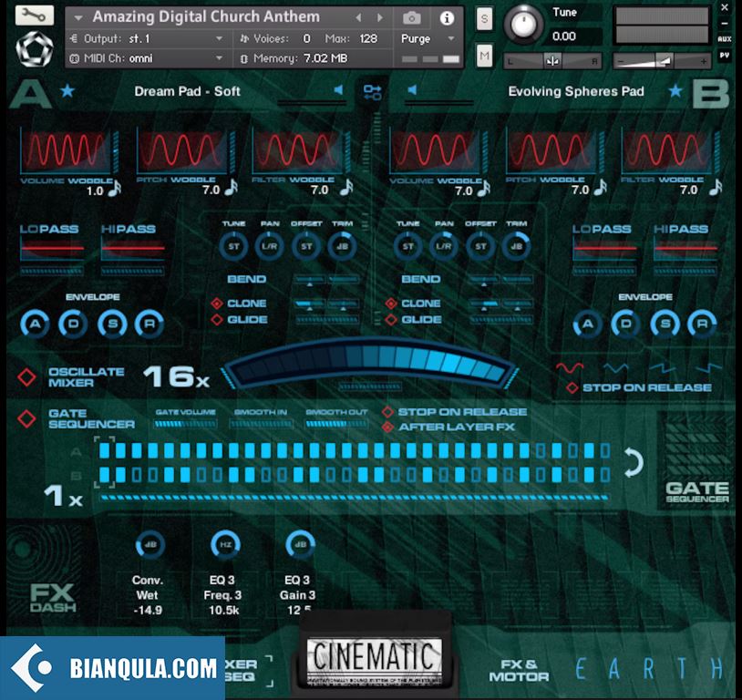Toggle layer B Clone
The height and width of the screenshot is (700, 742).
(391, 303)
